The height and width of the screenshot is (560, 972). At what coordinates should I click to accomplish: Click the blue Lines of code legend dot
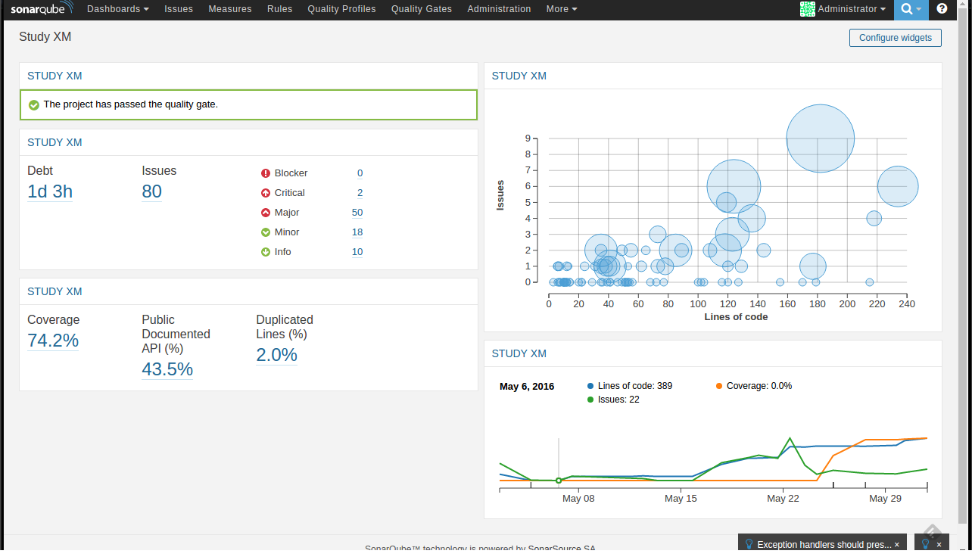pos(590,386)
